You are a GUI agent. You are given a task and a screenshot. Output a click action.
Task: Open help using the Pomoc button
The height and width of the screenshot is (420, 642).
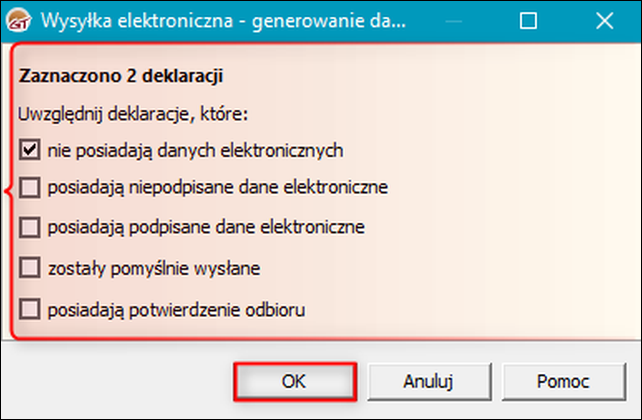563,382
